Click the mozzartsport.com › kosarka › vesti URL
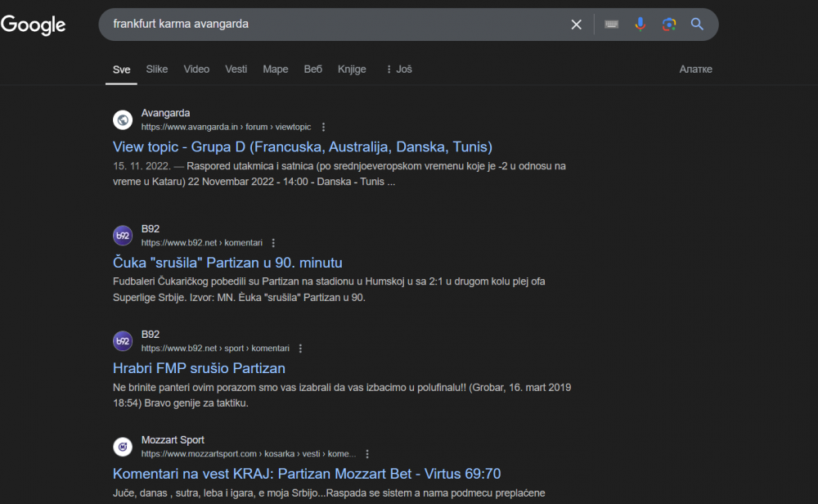This screenshot has height=504, width=818. (x=249, y=454)
